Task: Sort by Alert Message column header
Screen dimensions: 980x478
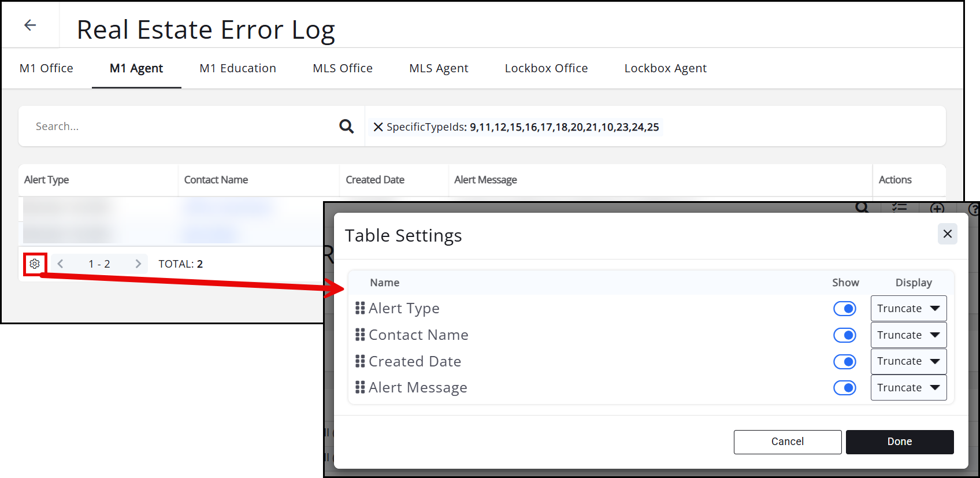Action: [485, 180]
